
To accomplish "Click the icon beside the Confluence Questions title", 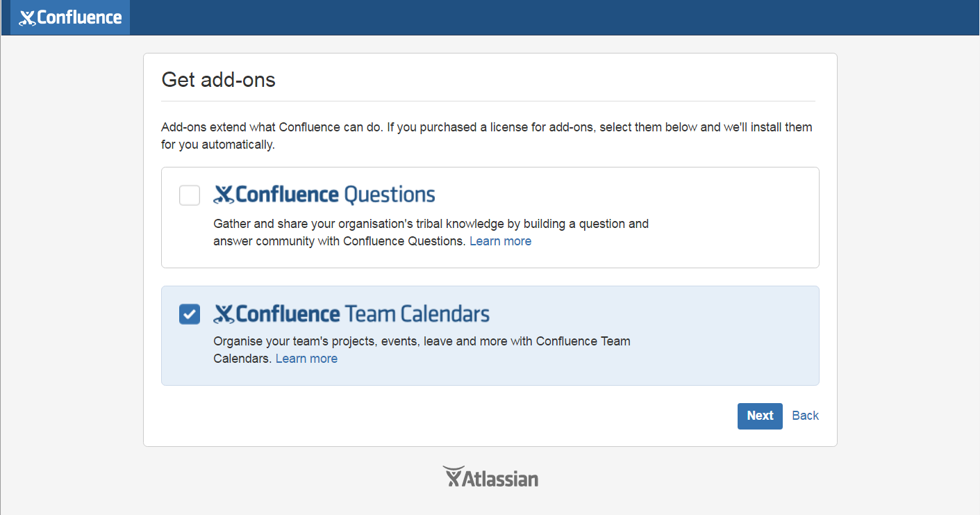I will 223,195.
